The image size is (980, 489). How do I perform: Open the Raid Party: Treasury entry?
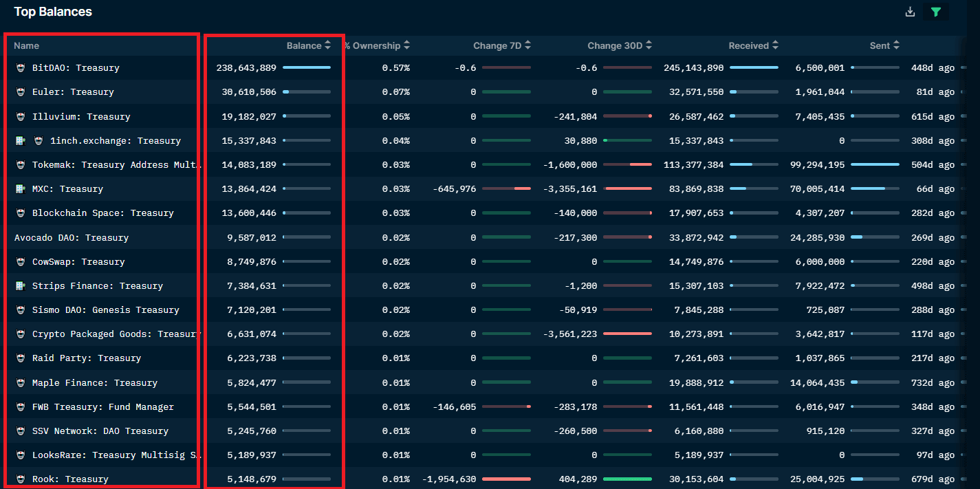[87, 358]
